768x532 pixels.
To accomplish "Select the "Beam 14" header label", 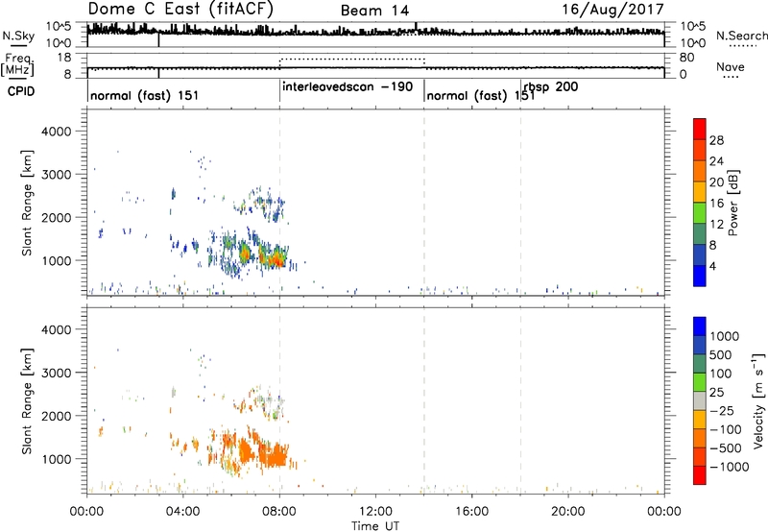I will [x=374, y=11].
